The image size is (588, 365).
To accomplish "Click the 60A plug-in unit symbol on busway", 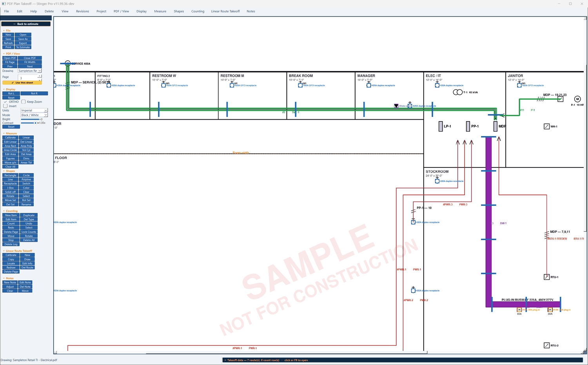I will point(519,310).
